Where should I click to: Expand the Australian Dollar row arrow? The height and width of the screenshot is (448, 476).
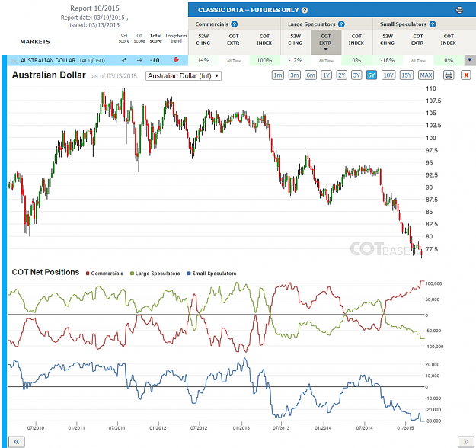pyautogui.click(x=470, y=60)
